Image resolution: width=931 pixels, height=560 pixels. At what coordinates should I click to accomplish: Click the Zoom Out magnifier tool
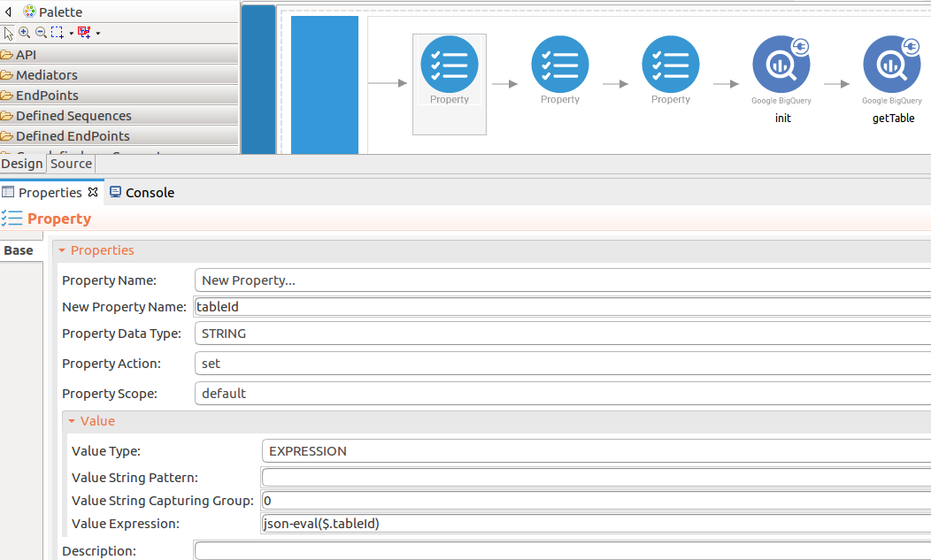pos(41,33)
